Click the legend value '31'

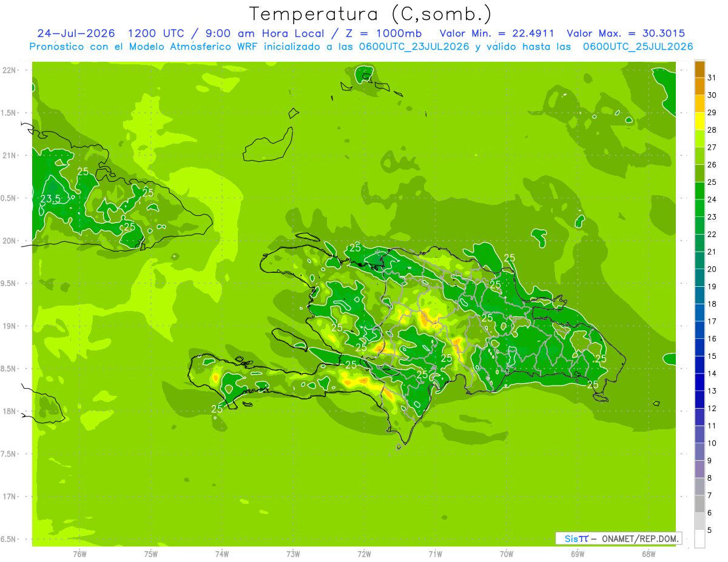pyautogui.click(x=712, y=78)
